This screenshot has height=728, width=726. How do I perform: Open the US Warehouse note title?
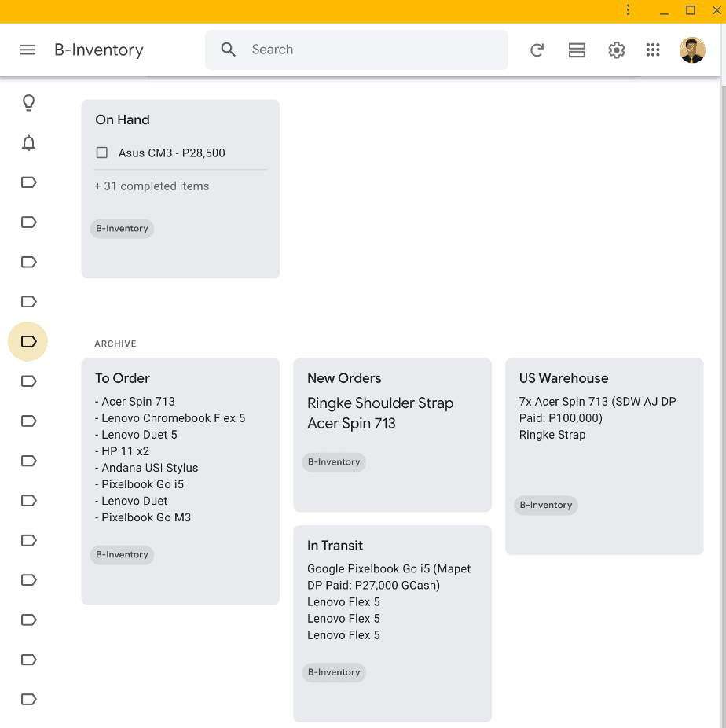[563, 378]
